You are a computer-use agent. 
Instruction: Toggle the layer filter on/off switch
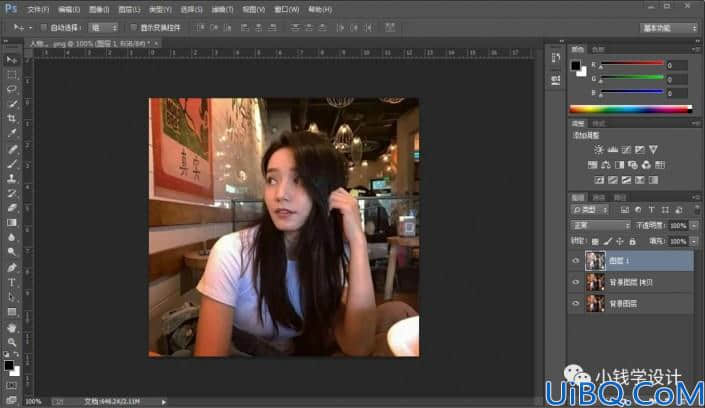(x=697, y=209)
